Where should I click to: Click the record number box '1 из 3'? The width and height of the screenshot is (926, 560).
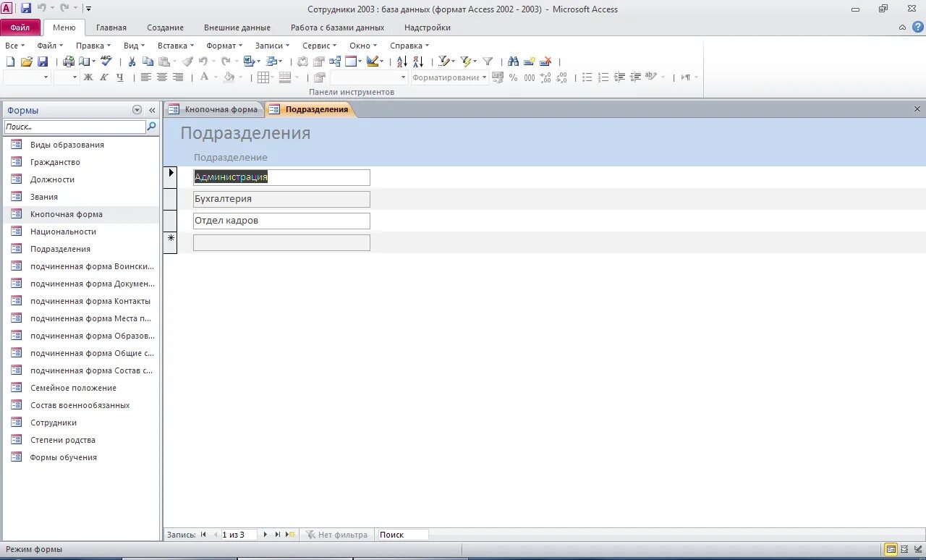pos(238,535)
